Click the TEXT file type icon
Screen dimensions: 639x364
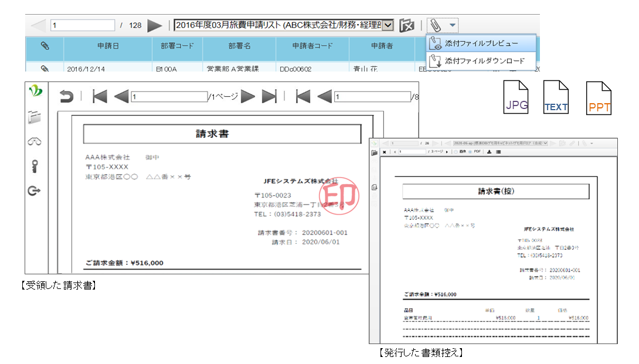pos(556,97)
